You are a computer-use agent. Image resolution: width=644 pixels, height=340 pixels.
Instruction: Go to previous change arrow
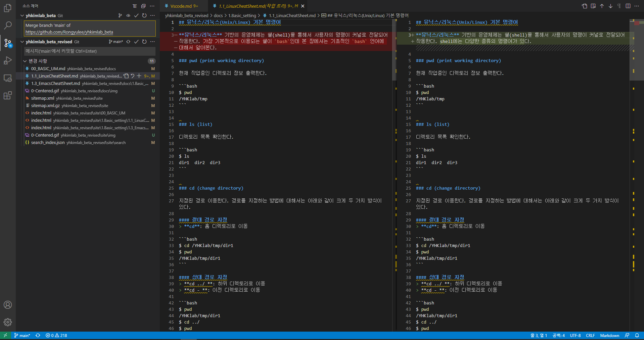[x=602, y=6]
